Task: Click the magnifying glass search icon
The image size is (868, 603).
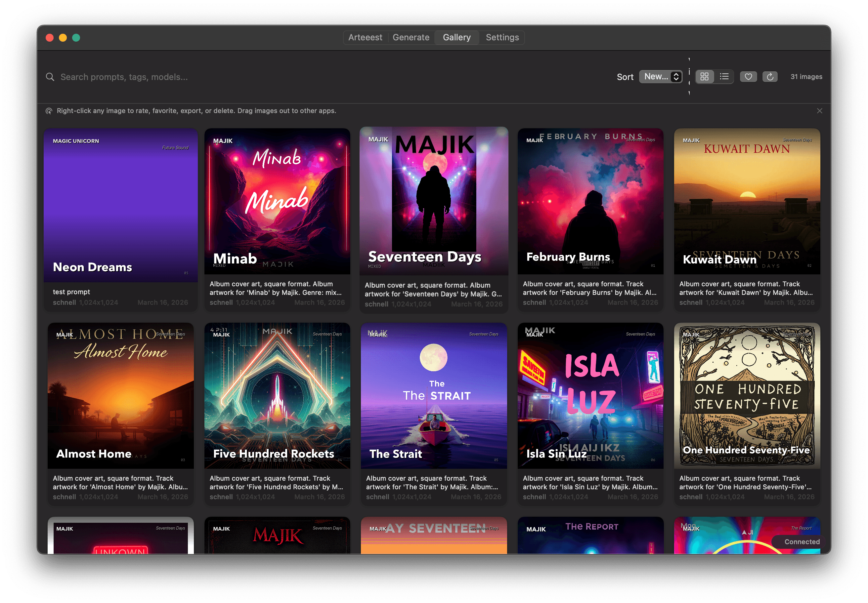Action: [50, 77]
